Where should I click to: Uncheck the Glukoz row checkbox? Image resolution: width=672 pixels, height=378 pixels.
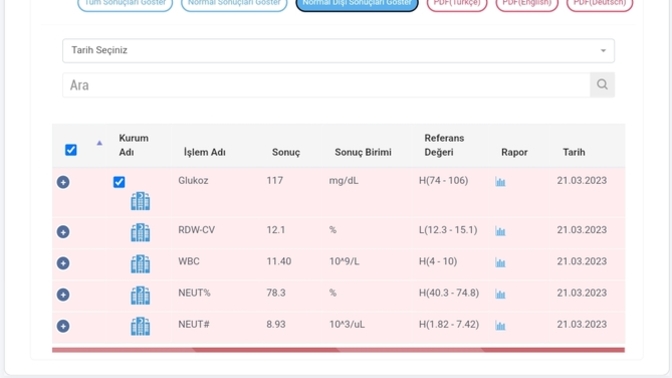coord(119,182)
